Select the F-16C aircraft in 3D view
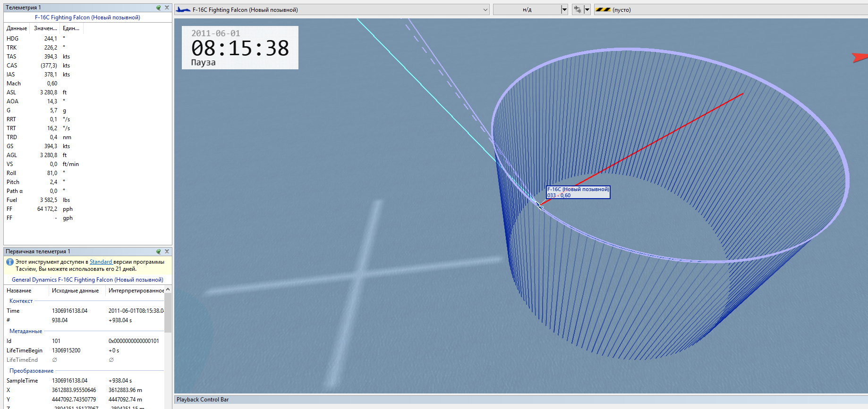The image size is (868, 409). click(539, 205)
